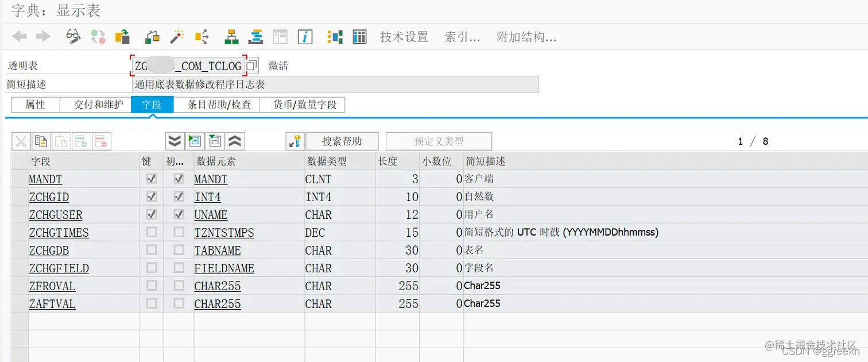Image resolution: width=868 pixels, height=362 pixels.
Task: Click the ZFROVAL field name
Action: 52,286
